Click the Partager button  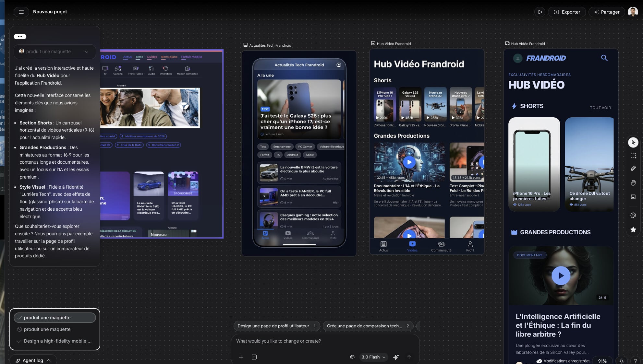tap(607, 12)
